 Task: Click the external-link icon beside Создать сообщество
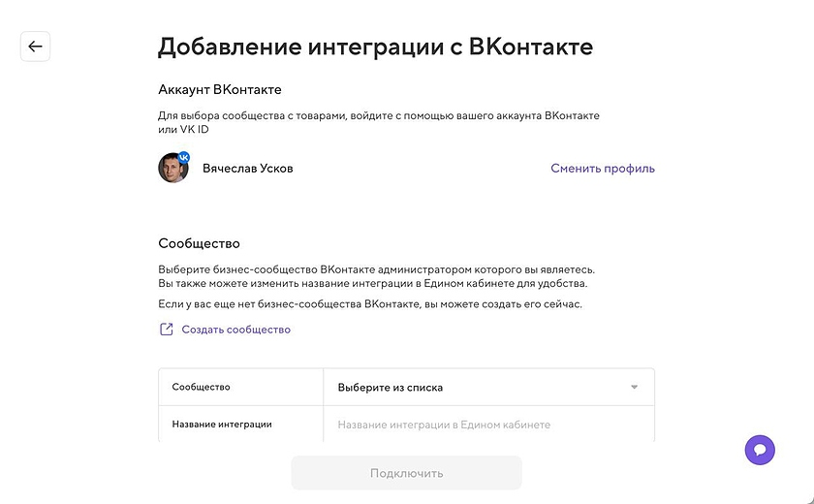coord(167,330)
